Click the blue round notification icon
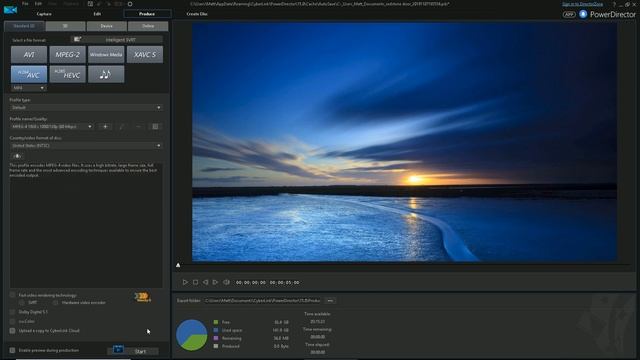 pos(583,14)
